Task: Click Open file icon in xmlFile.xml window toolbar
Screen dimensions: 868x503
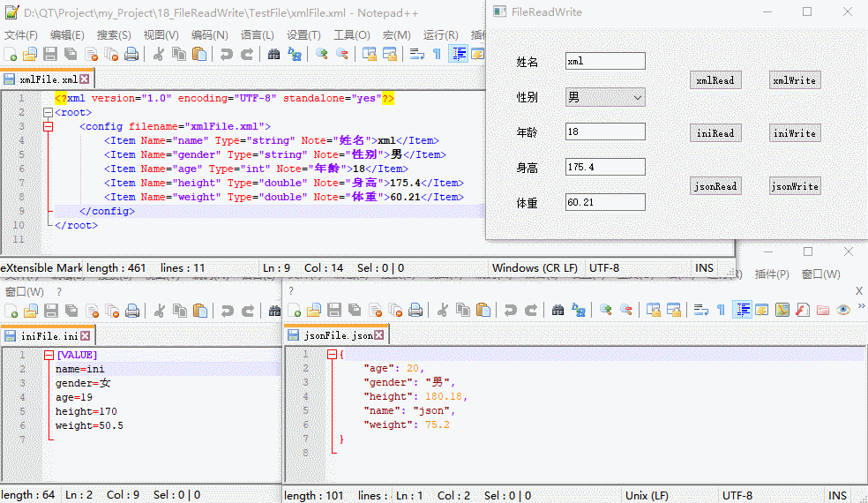Action: (x=30, y=54)
